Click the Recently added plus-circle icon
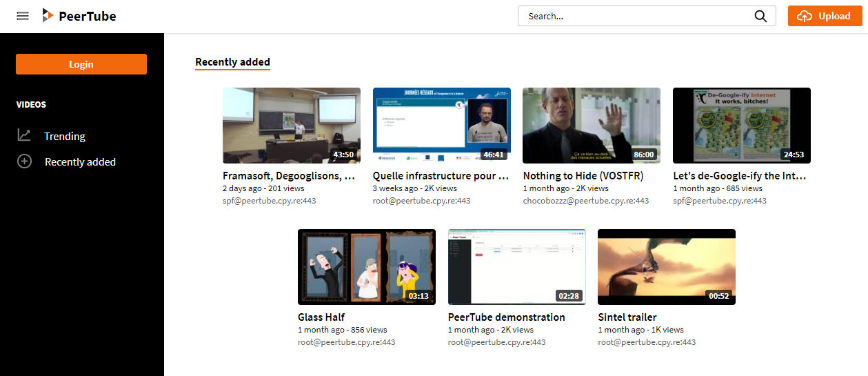868x376 pixels. click(24, 161)
